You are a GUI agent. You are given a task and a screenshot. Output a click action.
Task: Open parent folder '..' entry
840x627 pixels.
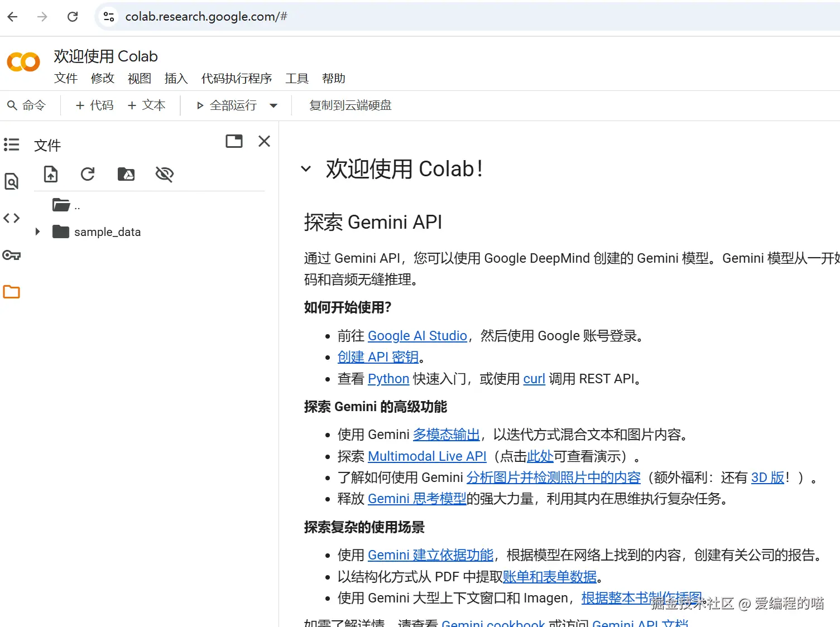click(66, 205)
